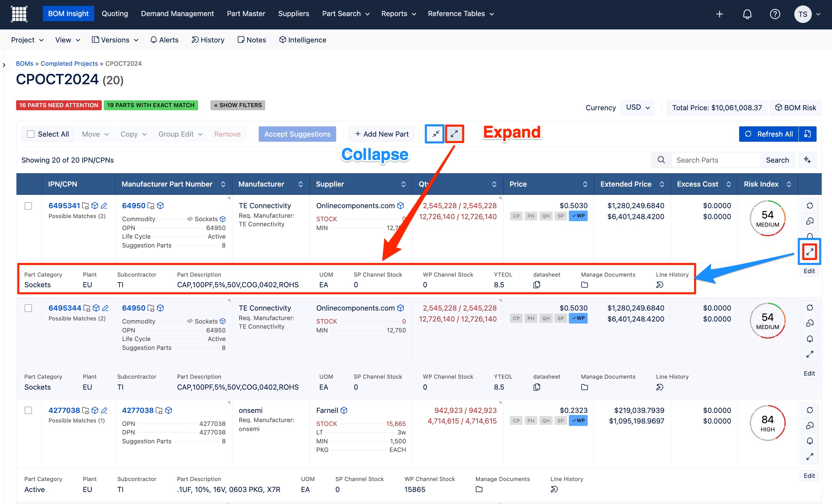832x504 pixels.
Task: Expand row 6495341 details icon
Action: pyautogui.click(x=810, y=252)
